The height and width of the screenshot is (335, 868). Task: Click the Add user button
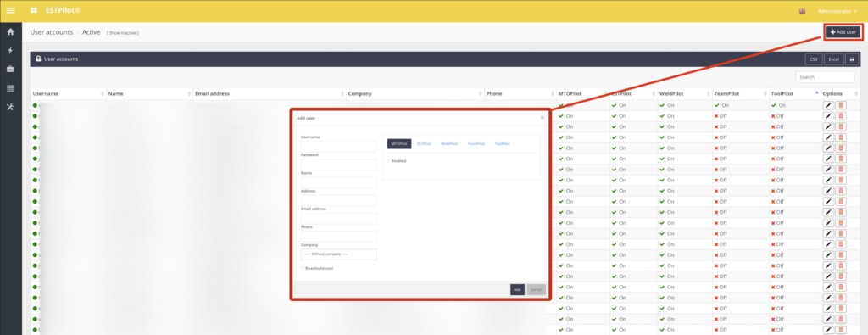[843, 32]
